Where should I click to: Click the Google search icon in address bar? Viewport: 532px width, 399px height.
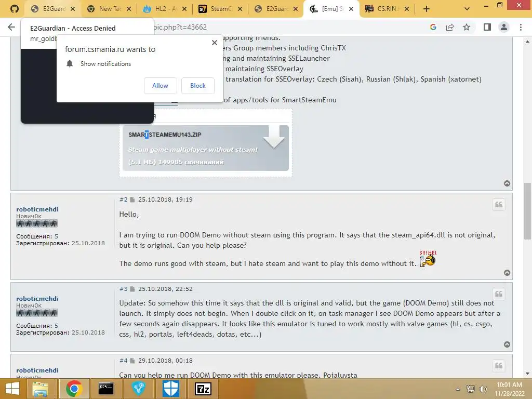coord(433,27)
